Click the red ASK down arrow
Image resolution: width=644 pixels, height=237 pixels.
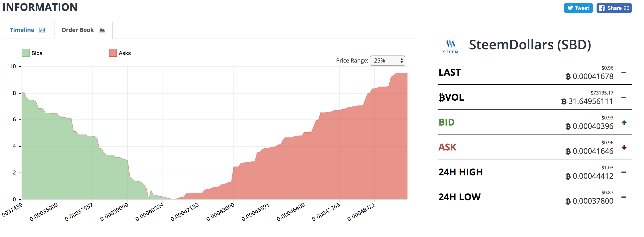624,147
